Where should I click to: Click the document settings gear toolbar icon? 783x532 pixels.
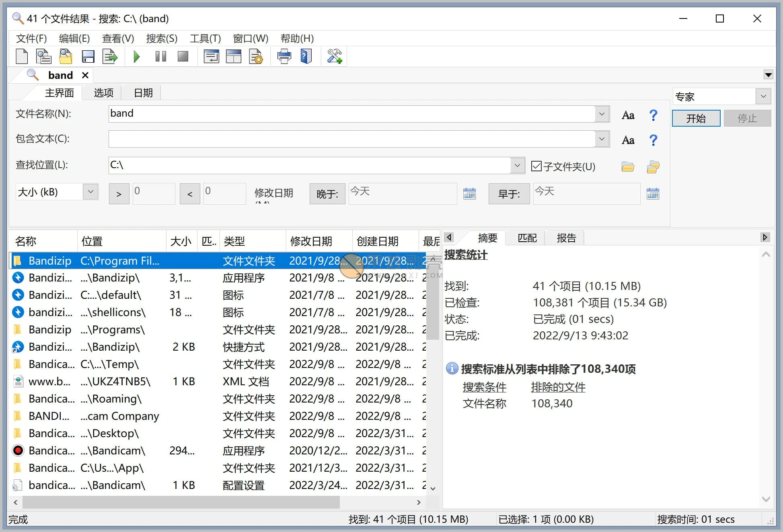[256, 56]
